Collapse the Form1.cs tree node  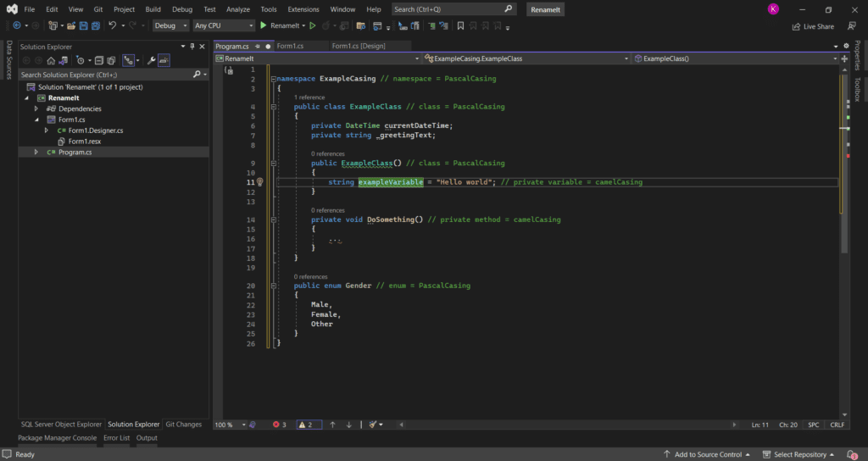pyautogui.click(x=36, y=119)
